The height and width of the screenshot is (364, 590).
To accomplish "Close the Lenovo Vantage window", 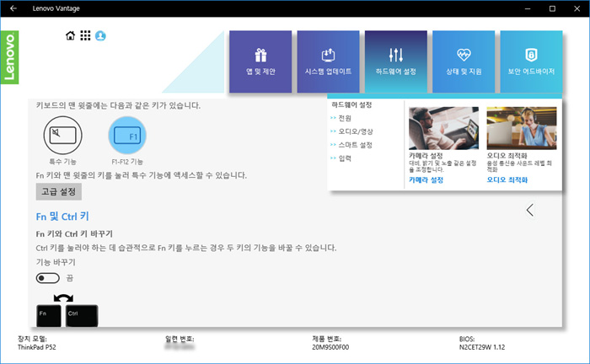I will coord(577,8).
